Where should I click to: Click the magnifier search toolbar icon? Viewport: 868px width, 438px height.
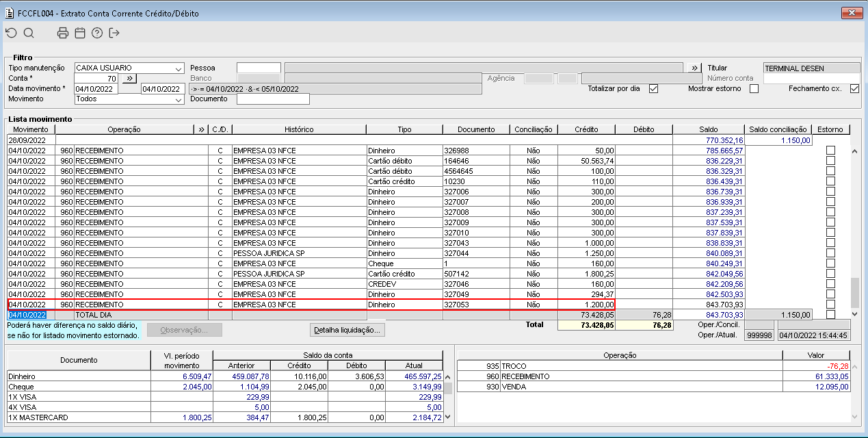(29, 33)
